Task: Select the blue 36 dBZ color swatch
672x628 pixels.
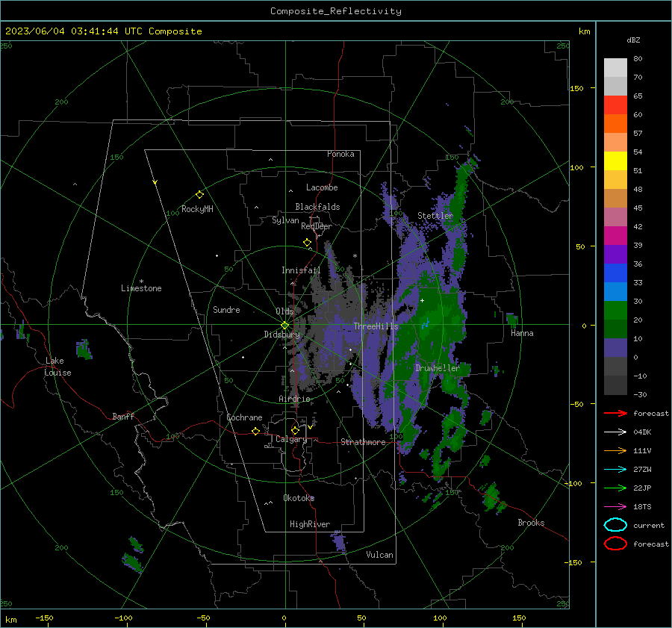Action: pos(615,273)
